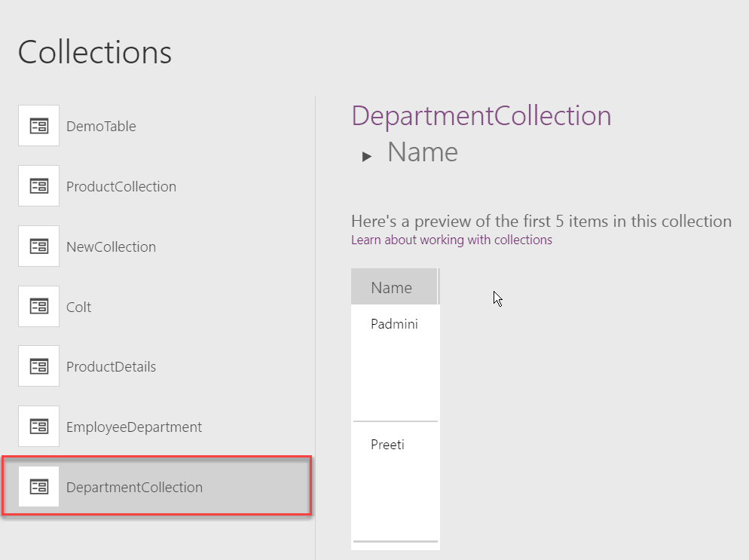Click the DepartmentCollection table icon
The image size is (749, 560).
[38, 486]
